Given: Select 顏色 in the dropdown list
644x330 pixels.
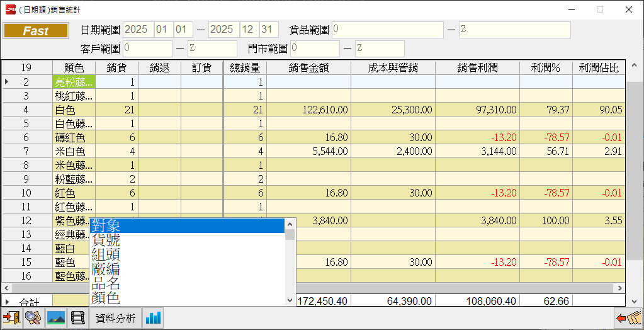Looking at the screenshot, I should [188, 297].
